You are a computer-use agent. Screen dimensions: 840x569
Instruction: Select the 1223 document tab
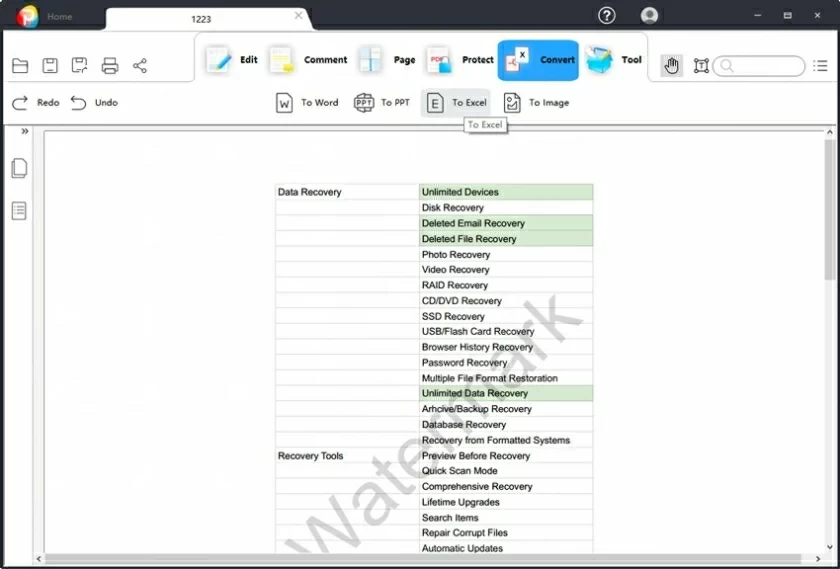(x=201, y=19)
